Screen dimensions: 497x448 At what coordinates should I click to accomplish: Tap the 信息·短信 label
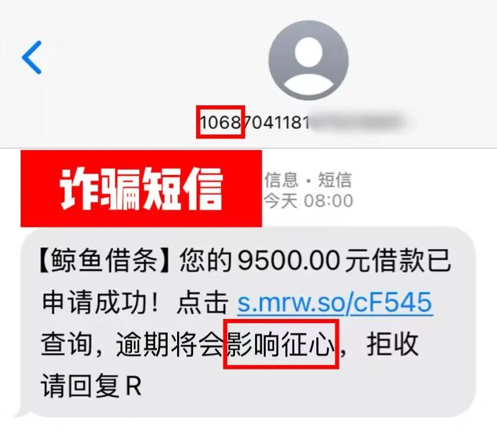point(308,179)
